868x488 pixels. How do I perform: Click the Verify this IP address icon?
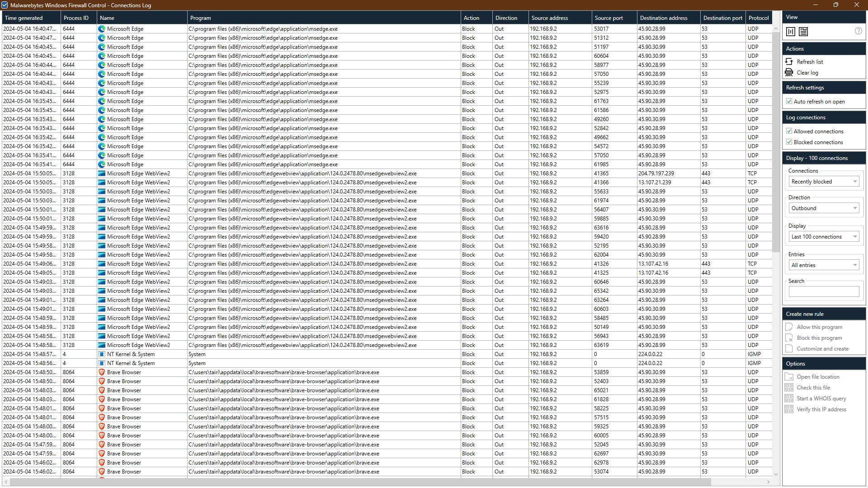click(x=789, y=409)
